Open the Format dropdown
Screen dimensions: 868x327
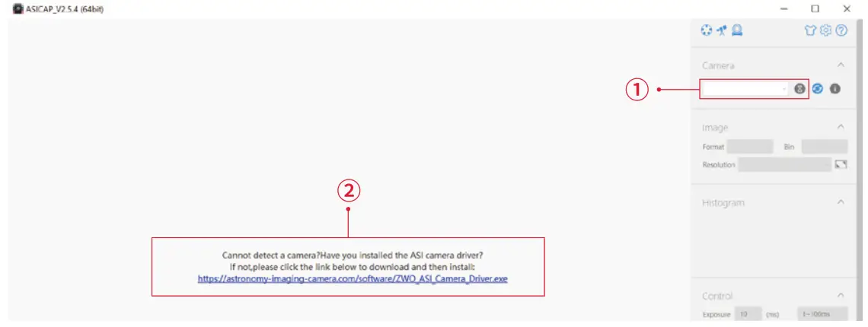click(x=750, y=148)
